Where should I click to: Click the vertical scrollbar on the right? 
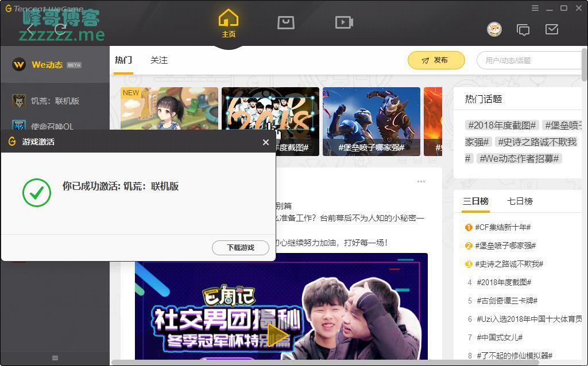tap(585, 64)
